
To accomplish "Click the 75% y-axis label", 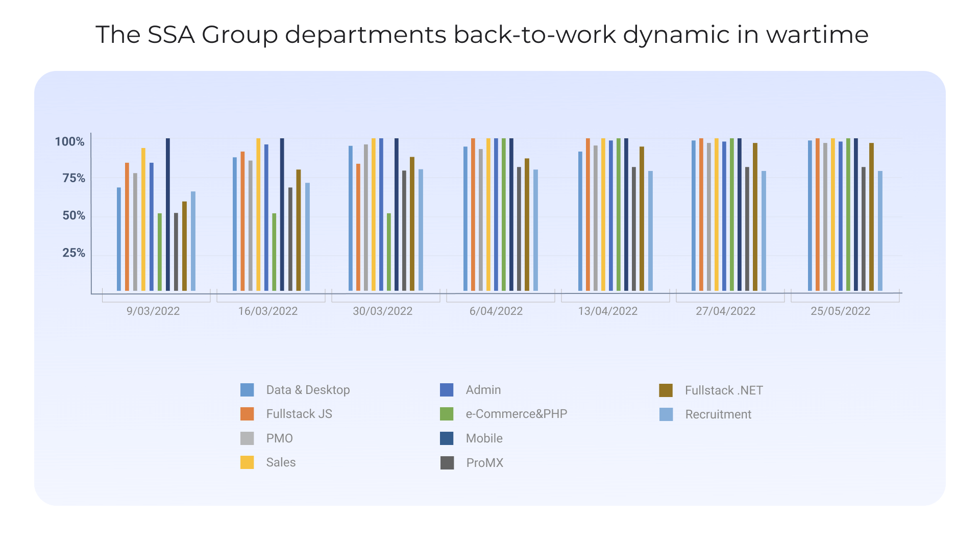I will click(73, 178).
